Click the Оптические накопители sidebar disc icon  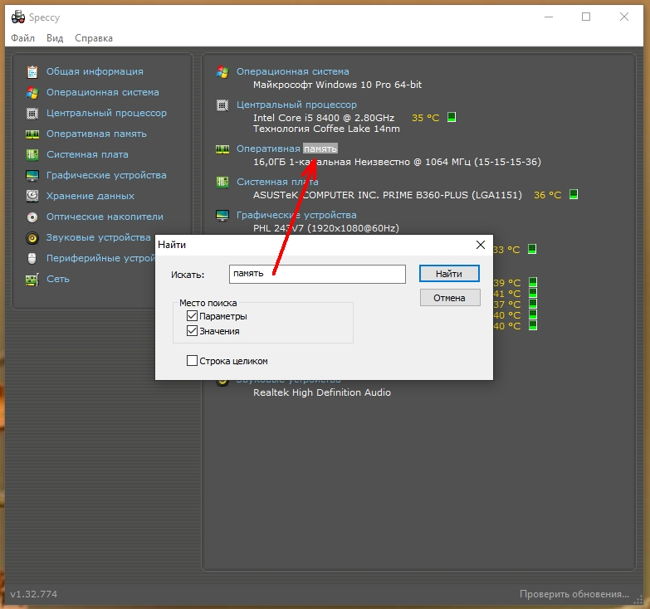[x=32, y=217]
